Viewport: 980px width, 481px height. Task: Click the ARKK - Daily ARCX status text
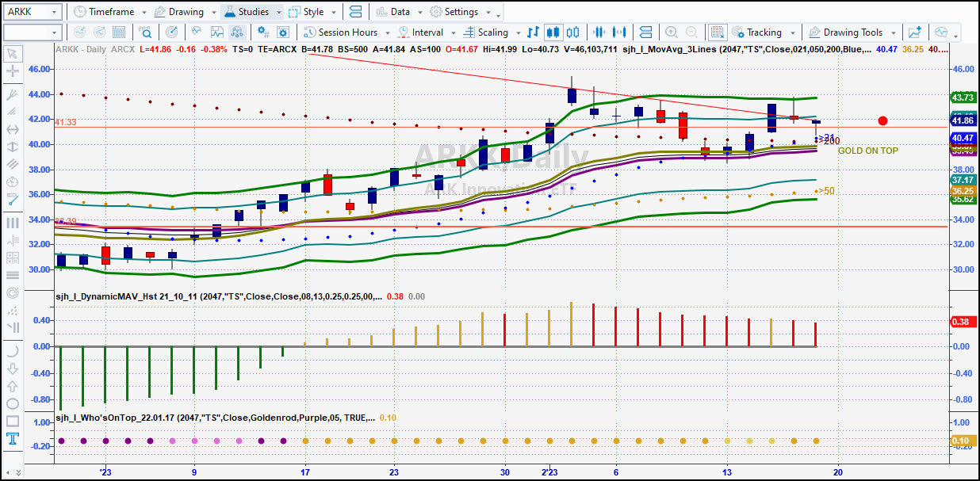pyautogui.click(x=94, y=49)
